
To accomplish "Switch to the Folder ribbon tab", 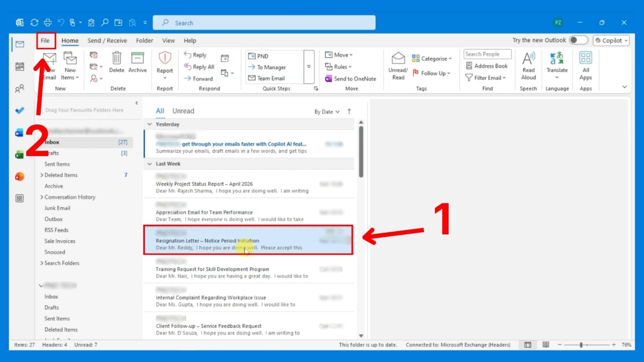I will coord(144,40).
